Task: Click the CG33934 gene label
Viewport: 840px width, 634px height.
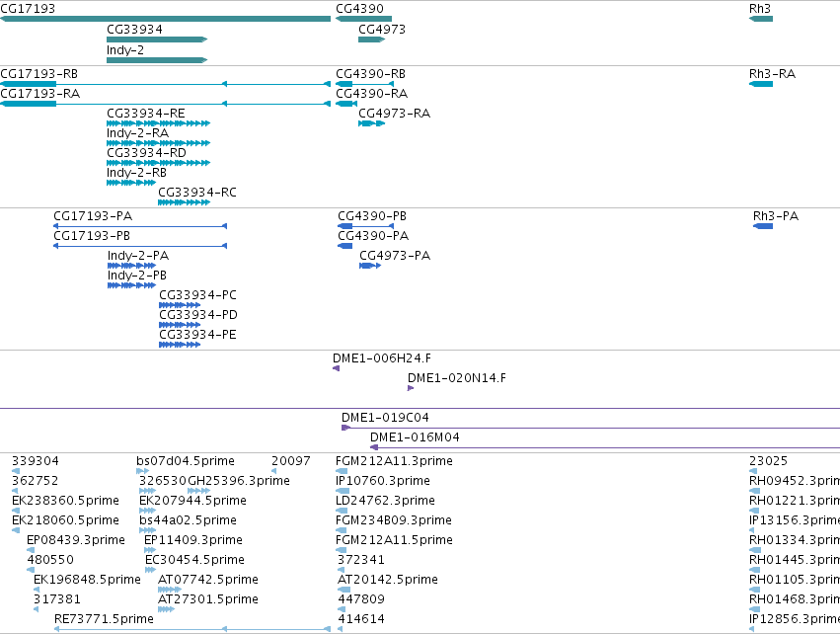Action: coord(134,30)
